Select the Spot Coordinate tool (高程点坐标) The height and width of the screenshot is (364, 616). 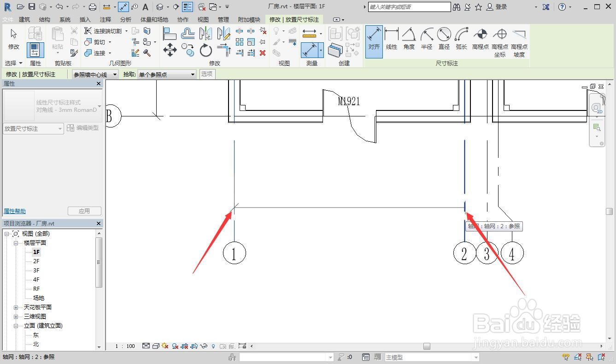[x=500, y=42]
